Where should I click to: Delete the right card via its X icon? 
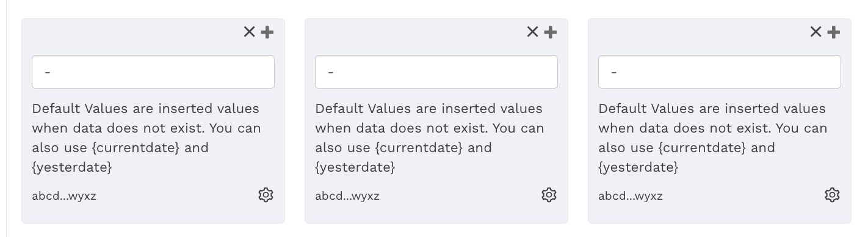[816, 32]
